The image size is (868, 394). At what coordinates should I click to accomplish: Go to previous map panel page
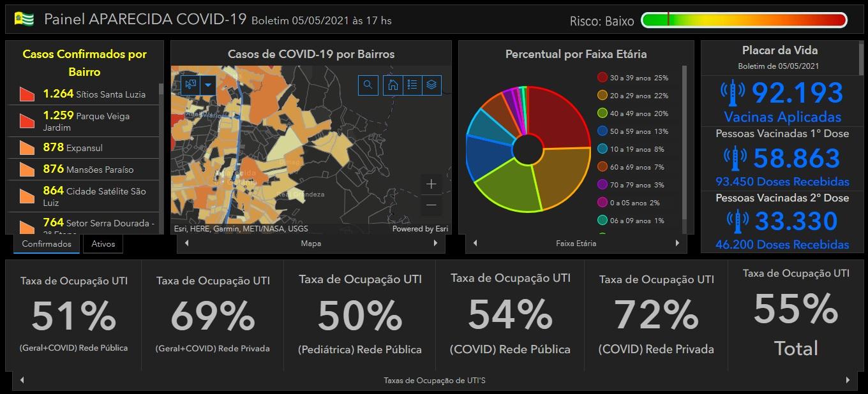tap(186, 243)
